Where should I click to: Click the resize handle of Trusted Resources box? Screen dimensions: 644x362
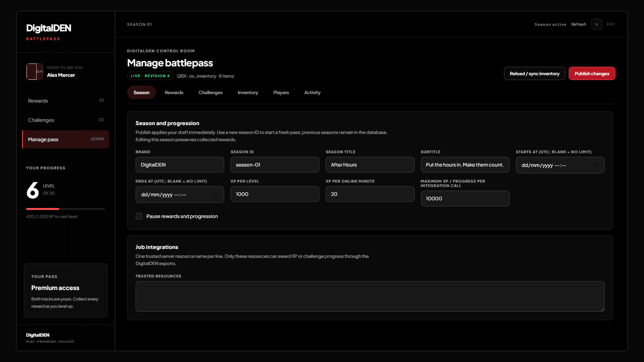602,309
